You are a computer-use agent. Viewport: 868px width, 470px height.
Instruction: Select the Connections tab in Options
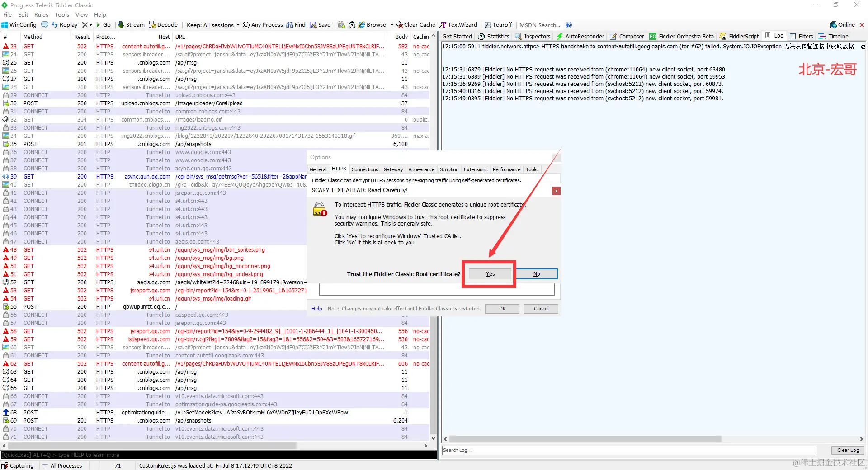tap(364, 169)
